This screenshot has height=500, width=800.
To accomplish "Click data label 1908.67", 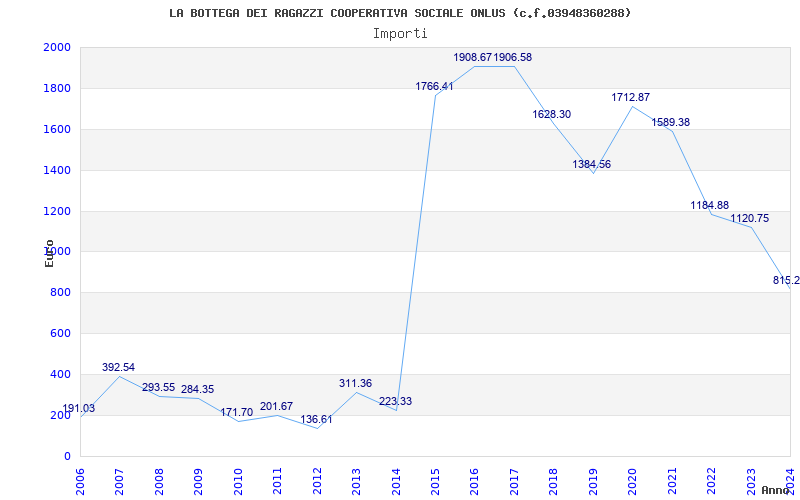I will (x=472, y=57).
